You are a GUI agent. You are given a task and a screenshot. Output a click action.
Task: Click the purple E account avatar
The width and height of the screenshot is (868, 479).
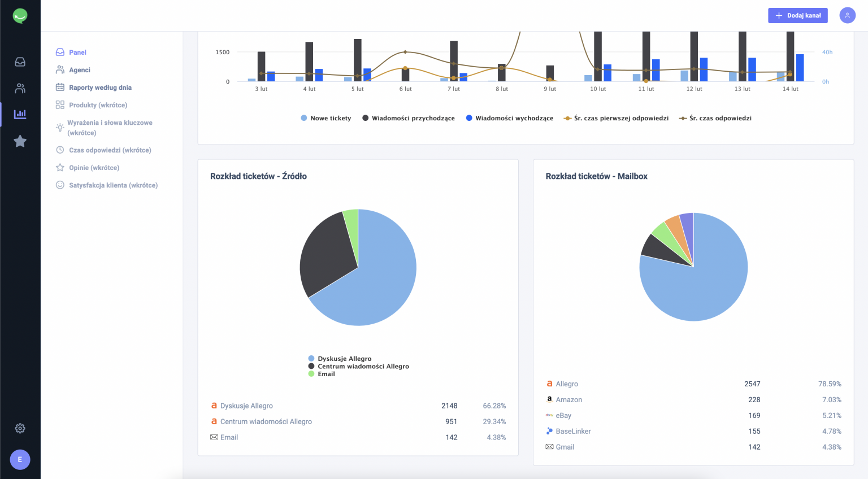(20, 460)
